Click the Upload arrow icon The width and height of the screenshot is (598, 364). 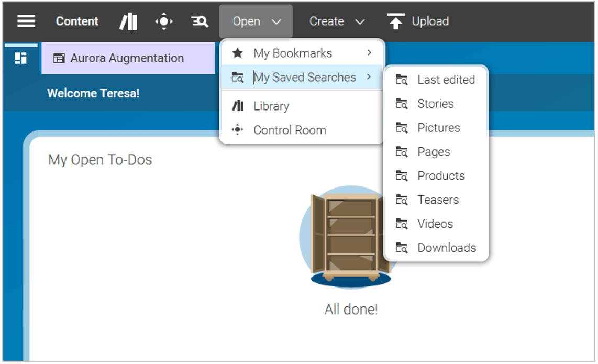pos(395,21)
